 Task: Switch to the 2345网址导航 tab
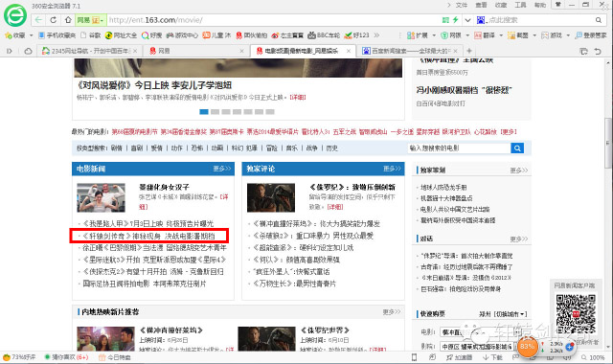point(90,51)
